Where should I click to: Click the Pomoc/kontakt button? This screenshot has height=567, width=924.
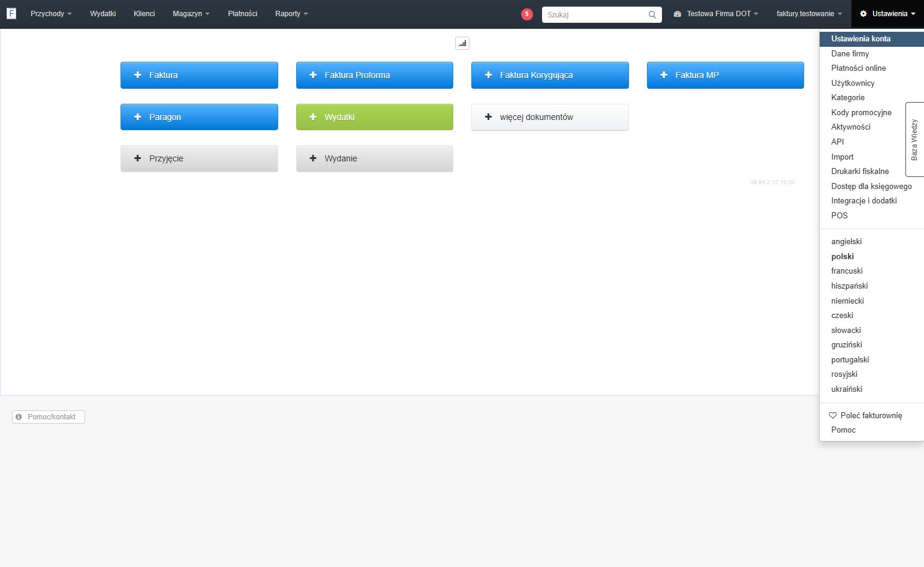click(x=49, y=417)
